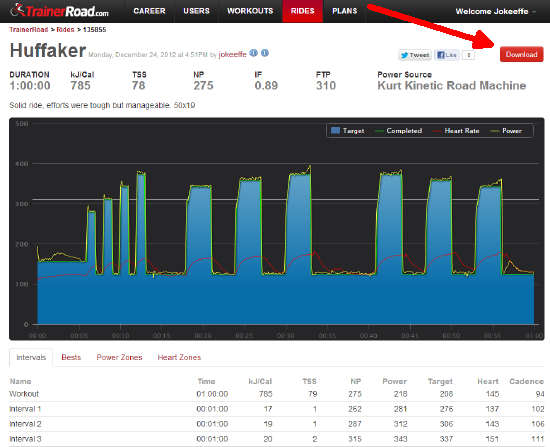Click the second blue info icon beside jokeeffe
Image resolution: width=550 pixels, height=447 pixels.
point(265,53)
